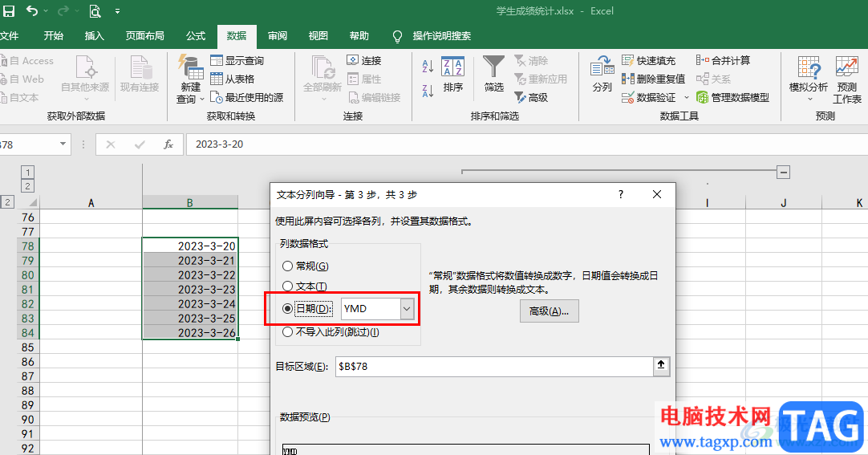This screenshot has height=455, width=868.
Task: Open Customize Quick Access Toolbar dropdown
Action: 117,11
